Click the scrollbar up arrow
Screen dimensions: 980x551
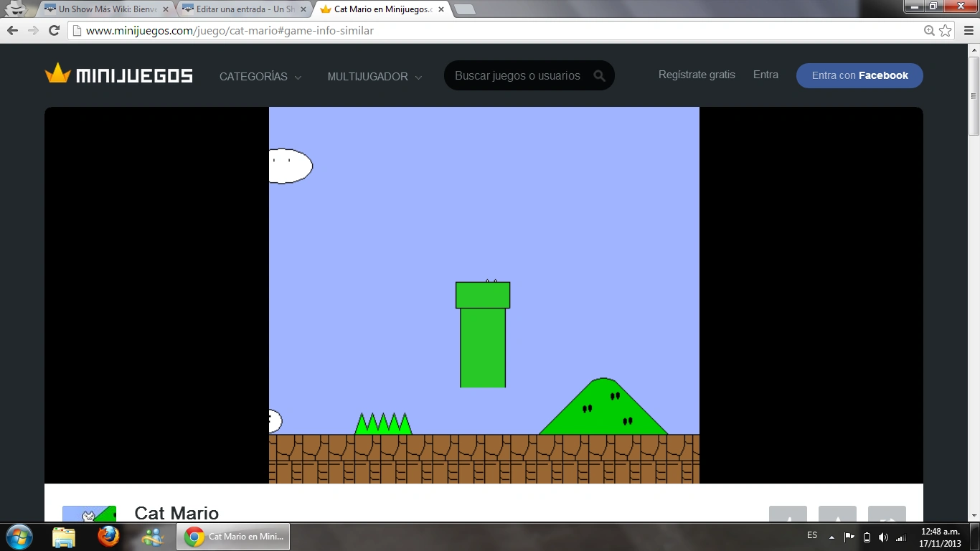[974, 49]
